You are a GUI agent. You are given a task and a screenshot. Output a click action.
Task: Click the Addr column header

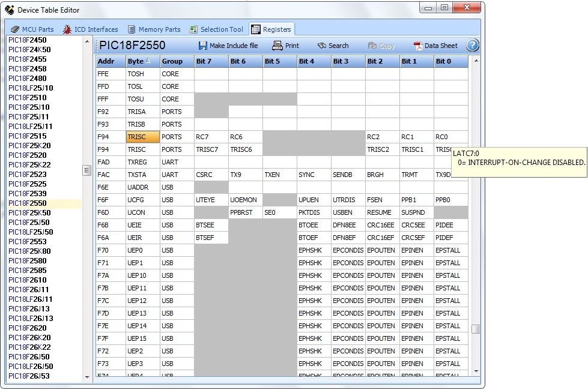click(110, 61)
